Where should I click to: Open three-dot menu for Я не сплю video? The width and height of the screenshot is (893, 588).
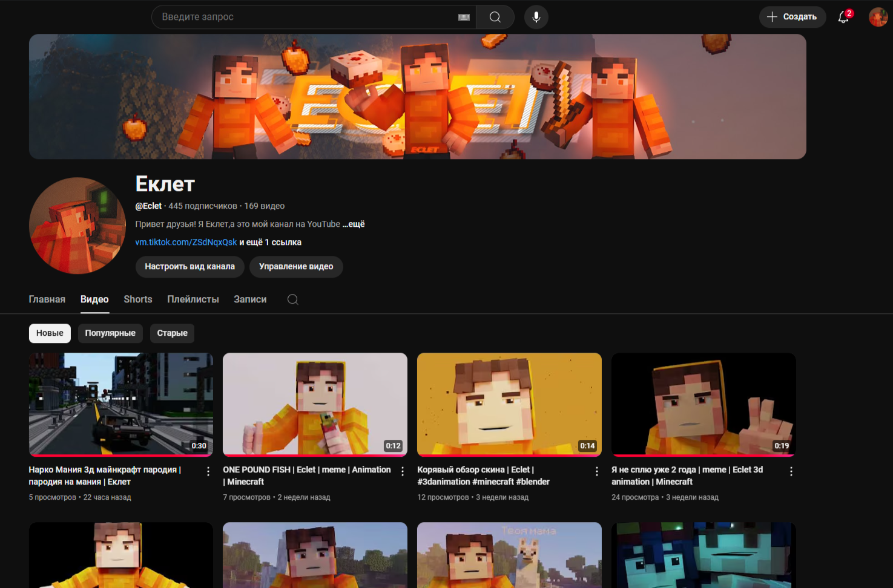[791, 471]
